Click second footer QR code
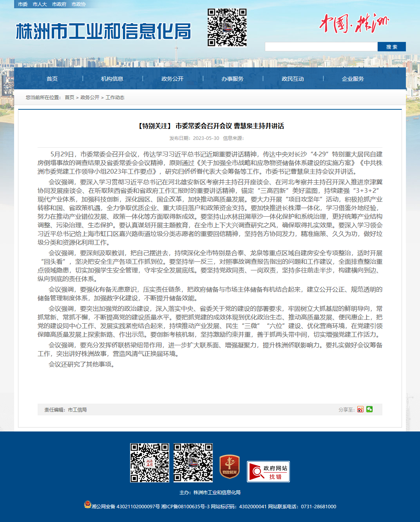 (193, 463)
